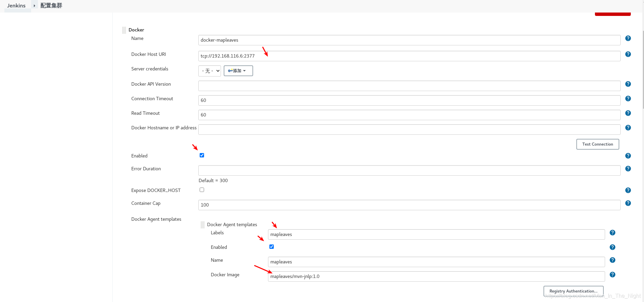644x302 pixels.
Task: Toggle the Docker cloud Enabled checkbox
Action: click(202, 155)
